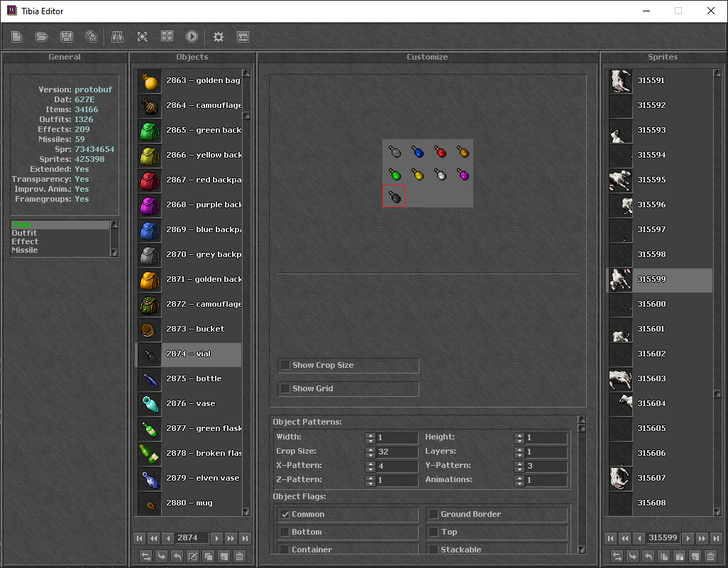
Task: Click the replace arrows icon under Objects
Action: (x=145, y=557)
